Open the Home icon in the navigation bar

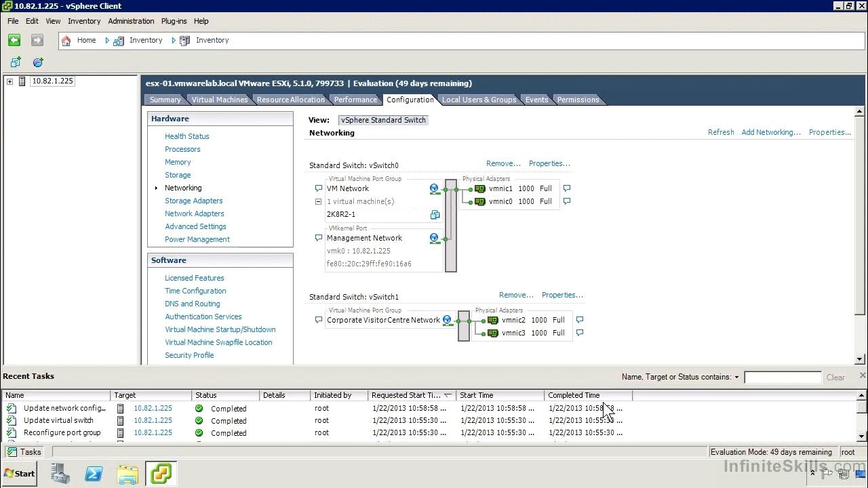click(66, 41)
